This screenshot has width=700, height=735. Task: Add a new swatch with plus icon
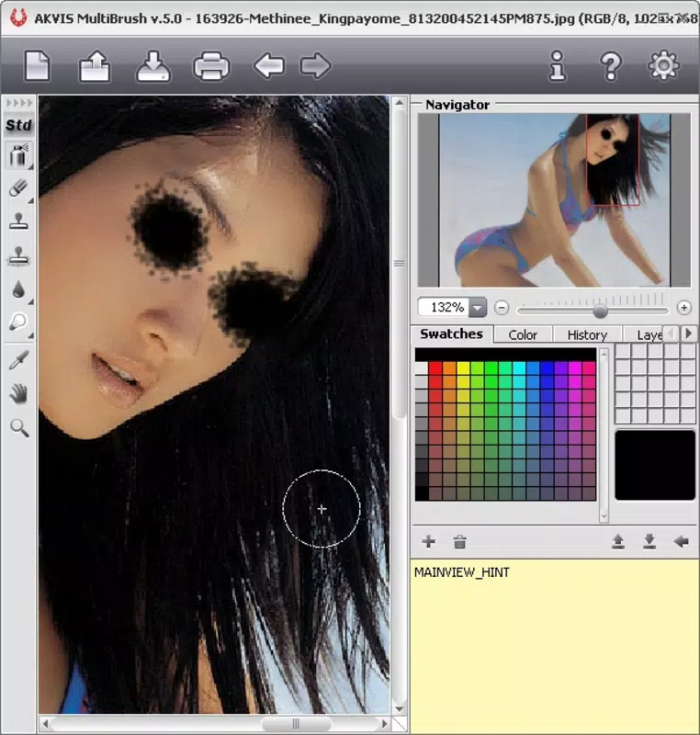coord(428,542)
